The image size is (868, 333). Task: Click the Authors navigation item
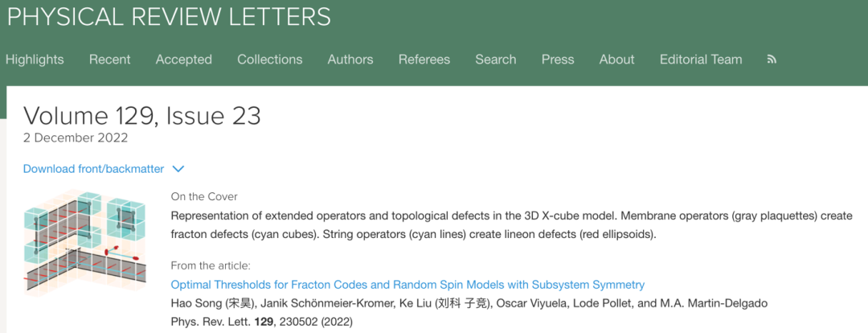pyautogui.click(x=350, y=60)
